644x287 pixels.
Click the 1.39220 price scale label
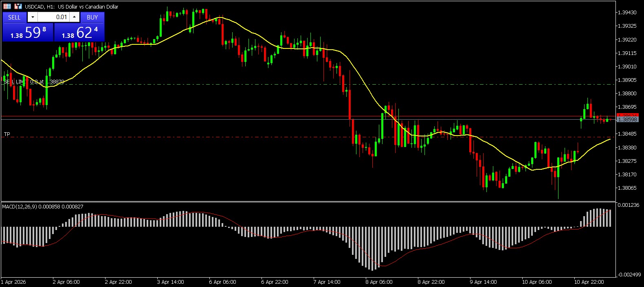pyautogui.click(x=627, y=40)
